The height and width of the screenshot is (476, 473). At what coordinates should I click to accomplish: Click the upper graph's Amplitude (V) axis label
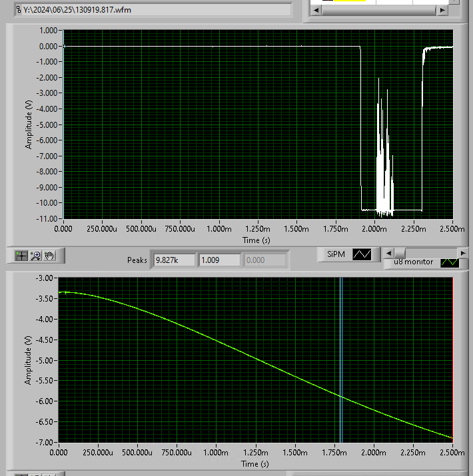coord(29,124)
